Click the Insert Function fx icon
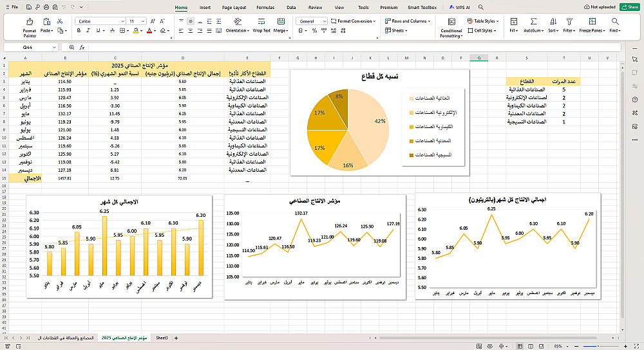 (x=82, y=48)
